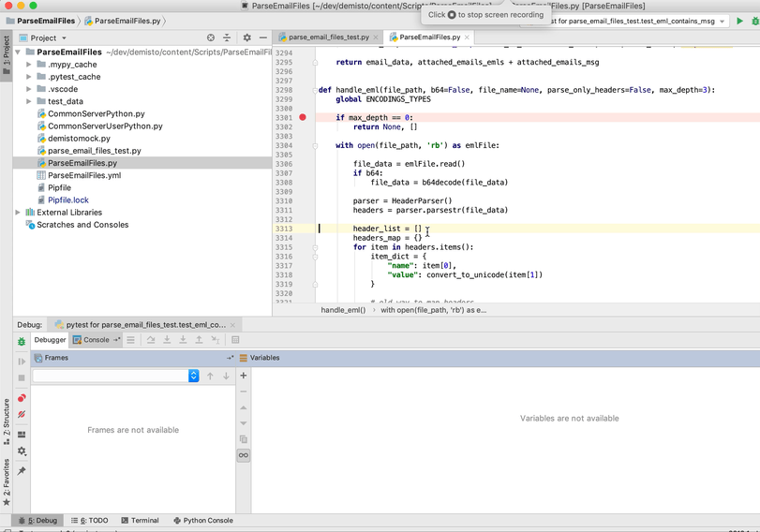Click View Breakpoints red circles icon
This screenshot has width=760, height=532.
(x=22, y=398)
